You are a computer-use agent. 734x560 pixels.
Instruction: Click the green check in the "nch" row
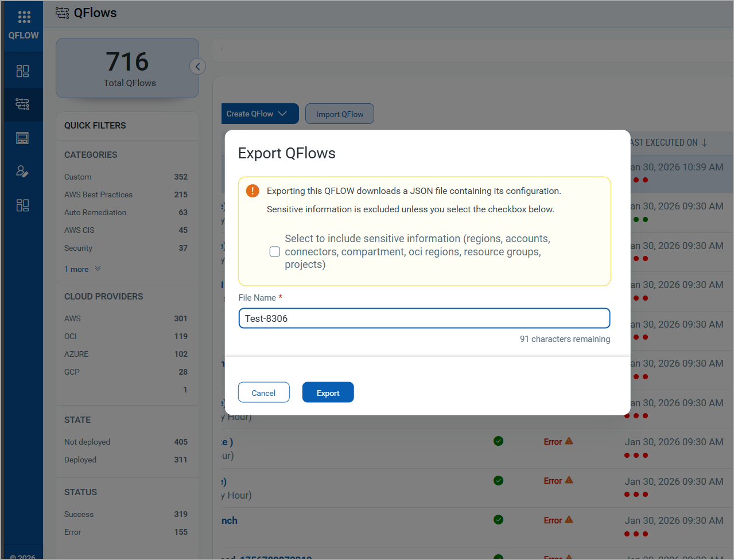(x=498, y=520)
